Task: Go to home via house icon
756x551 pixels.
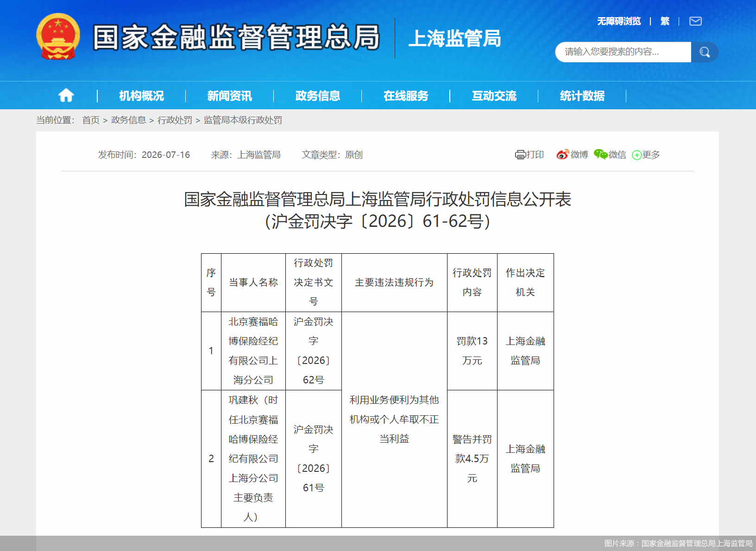Action: (66, 95)
